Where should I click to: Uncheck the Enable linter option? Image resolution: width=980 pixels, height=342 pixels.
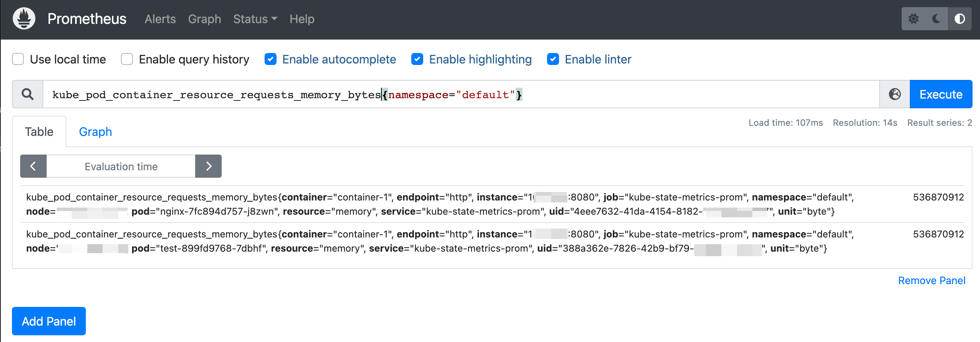click(553, 59)
